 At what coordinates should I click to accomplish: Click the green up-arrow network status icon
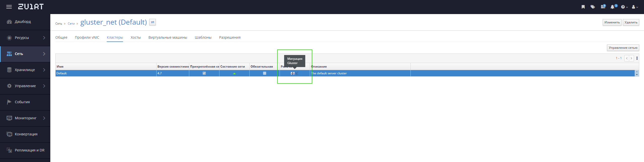pos(234,73)
